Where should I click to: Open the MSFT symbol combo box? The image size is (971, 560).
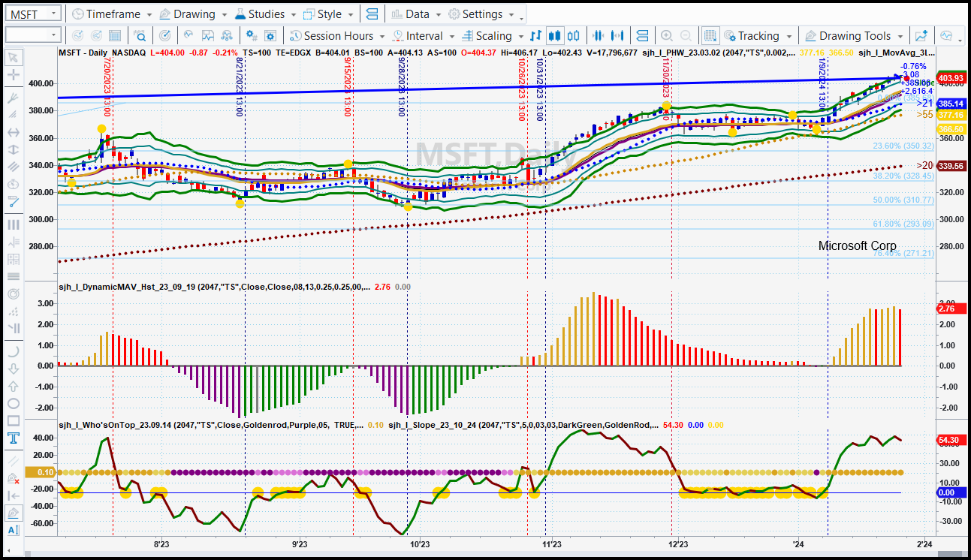pyautogui.click(x=33, y=14)
